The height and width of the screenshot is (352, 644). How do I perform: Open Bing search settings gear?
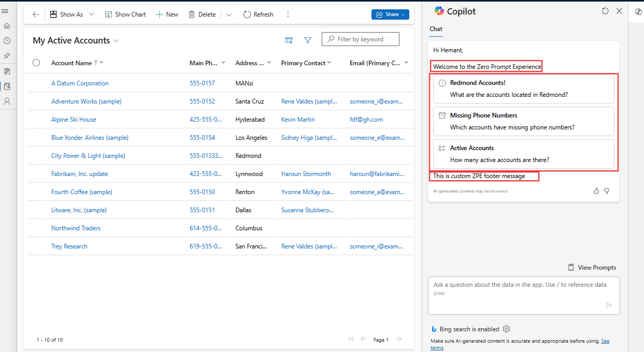tap(506, 329)
